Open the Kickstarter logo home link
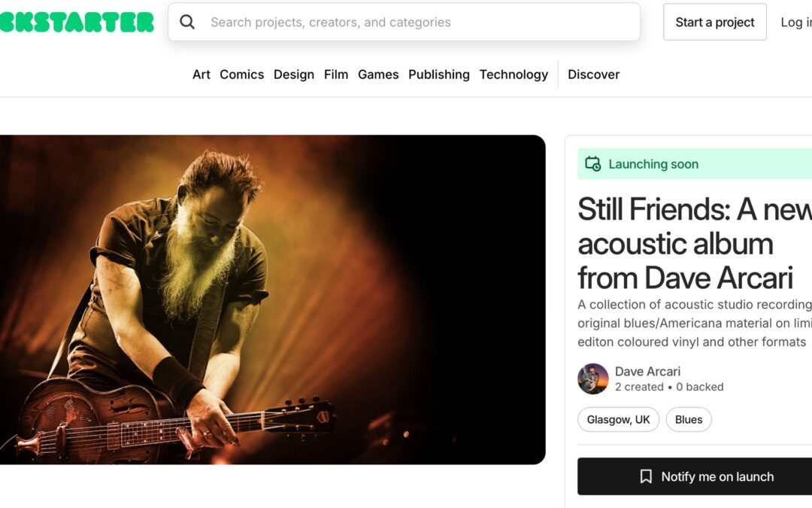This screenshot has width=812, height=508. point(77,22)
